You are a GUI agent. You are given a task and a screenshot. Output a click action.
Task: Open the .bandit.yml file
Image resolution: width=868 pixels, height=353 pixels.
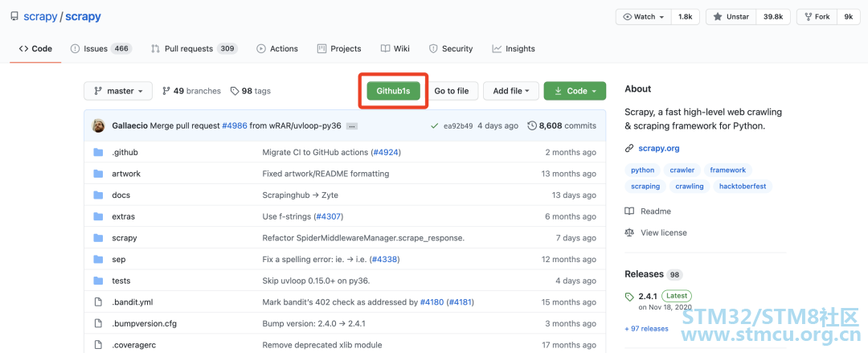tap(133, 302)
